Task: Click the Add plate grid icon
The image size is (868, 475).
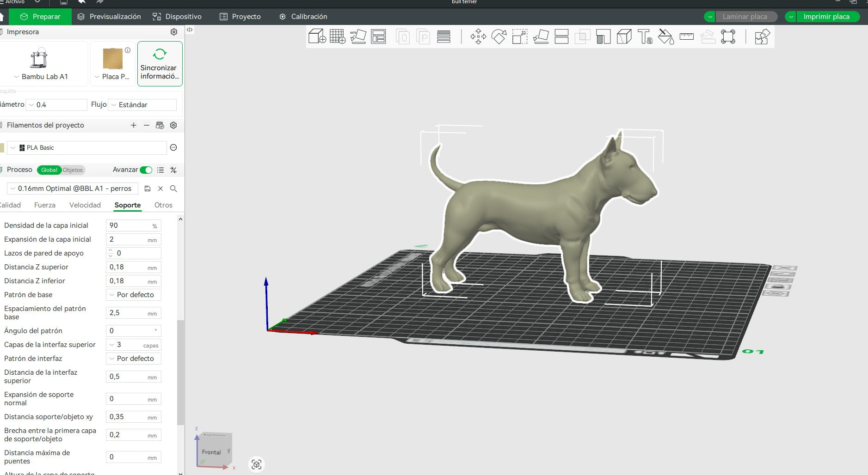Action: [338, 37]
